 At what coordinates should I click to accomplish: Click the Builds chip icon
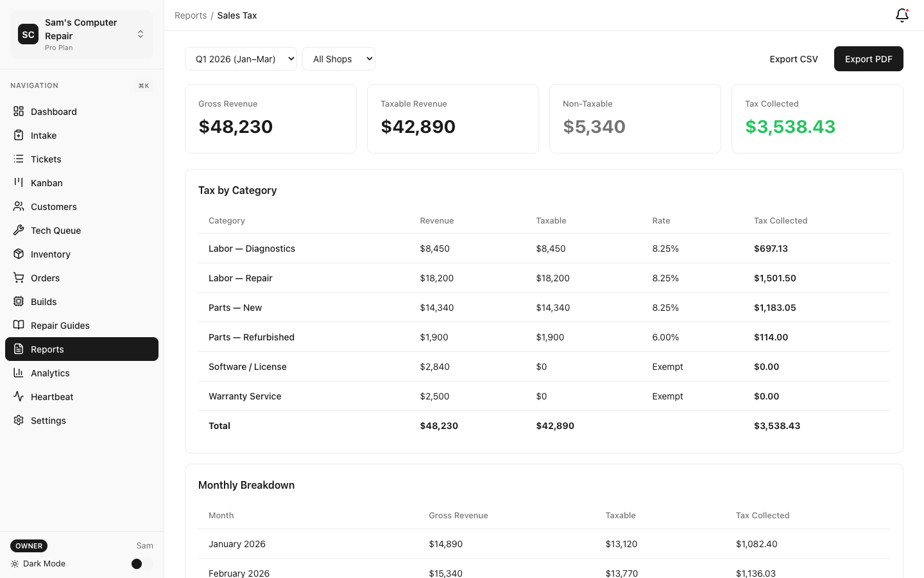[19, 302]
